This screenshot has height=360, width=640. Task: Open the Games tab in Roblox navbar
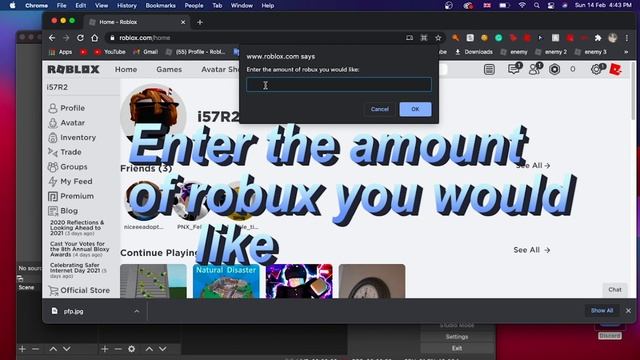click(x=169, y=69)
